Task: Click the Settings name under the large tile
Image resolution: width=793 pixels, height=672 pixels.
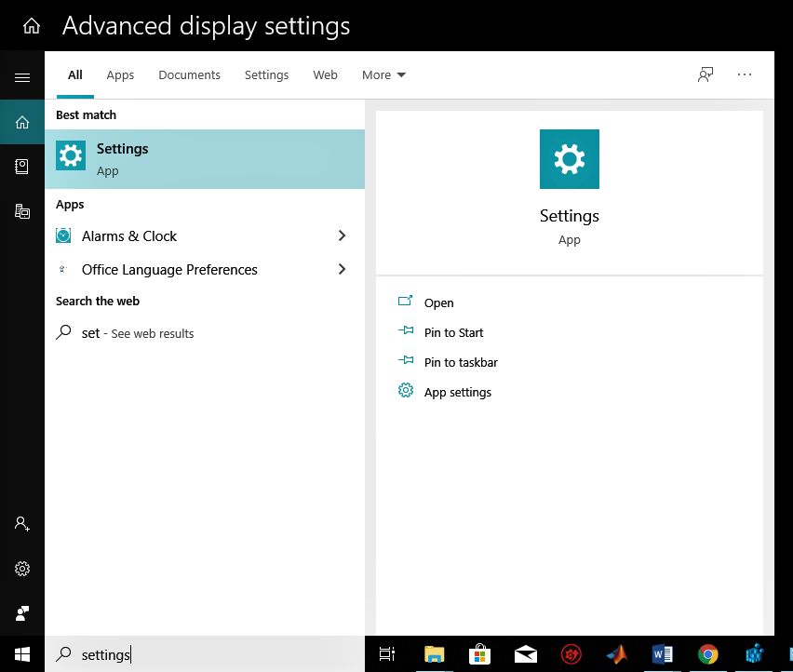Action: click(x=570, y=216)
